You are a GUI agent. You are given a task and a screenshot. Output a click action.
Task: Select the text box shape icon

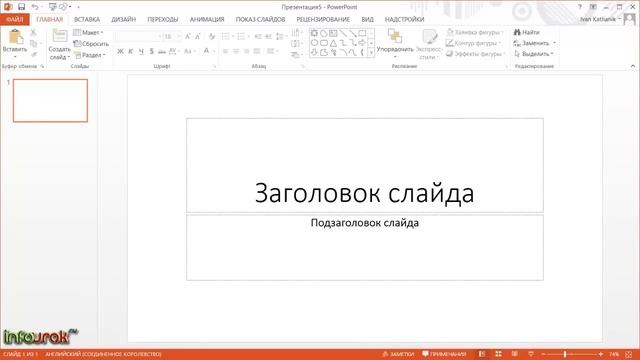pyautogui.click(x=333, y=33)
